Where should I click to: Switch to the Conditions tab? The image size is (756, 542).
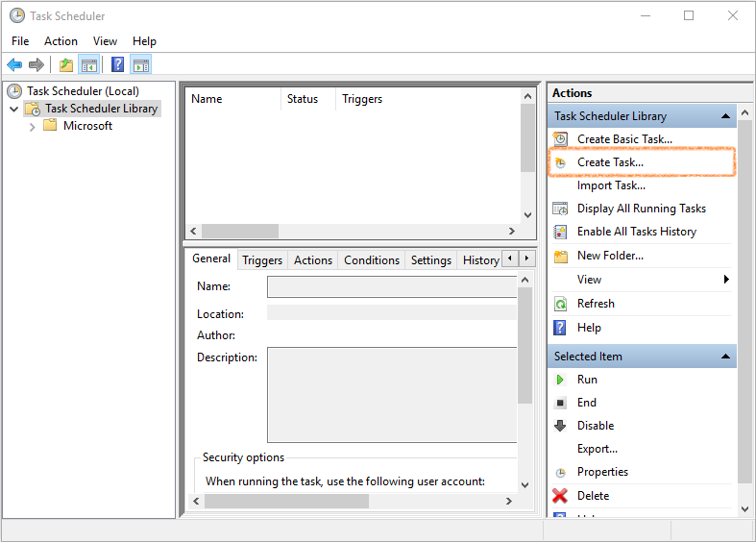[x=372, y=259]
